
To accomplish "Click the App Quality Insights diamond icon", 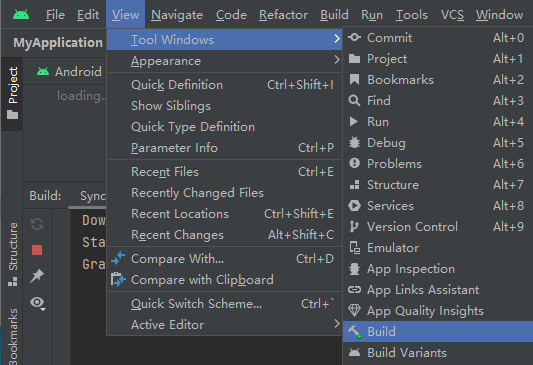I will tap(354, 310).
